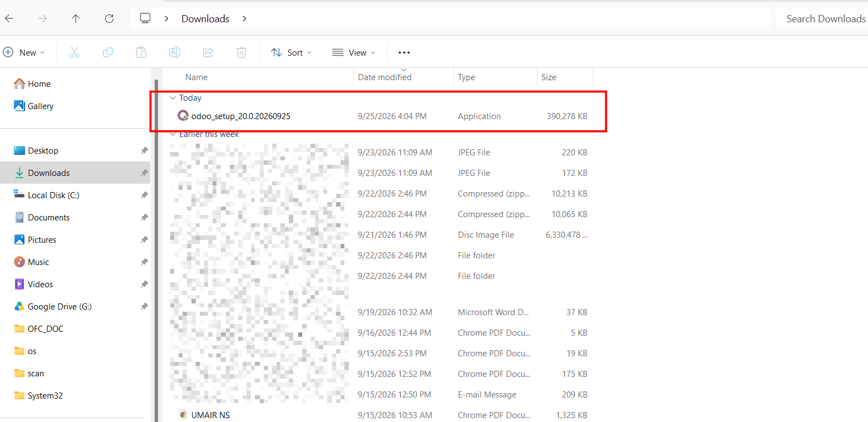This screenshot has height=422, width=868.
Task: Open the Sort dropdown menu
Action: pyautogui.click(x=292, y=52)
